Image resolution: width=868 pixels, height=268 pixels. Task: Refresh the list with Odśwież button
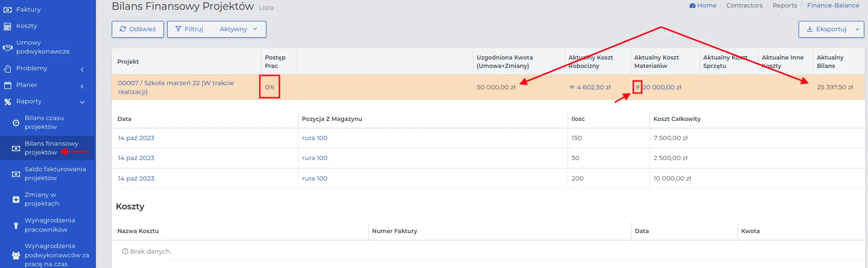pos(138,29)
